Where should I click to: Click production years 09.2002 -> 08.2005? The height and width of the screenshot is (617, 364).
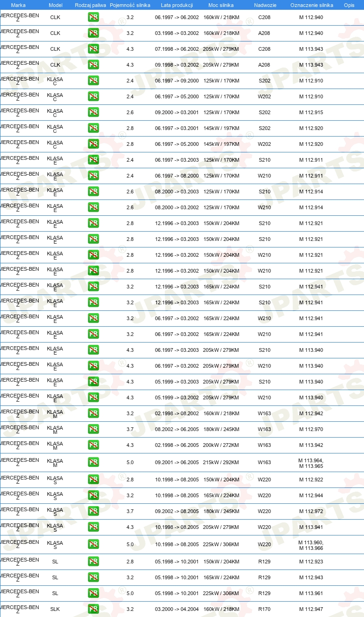pos(177,511)
